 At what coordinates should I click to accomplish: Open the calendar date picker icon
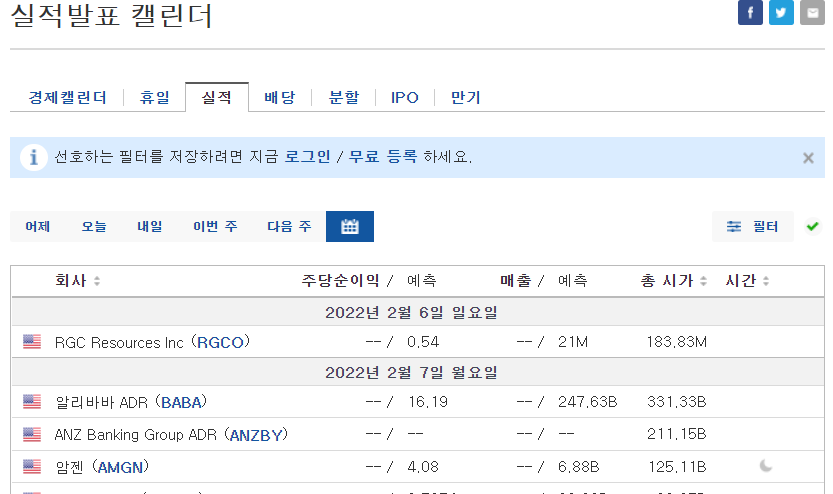click(350, 226)
